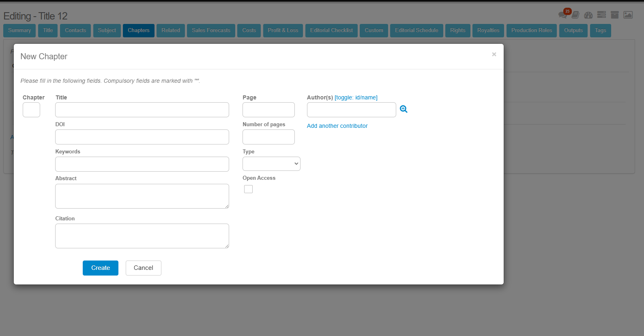Expand the Type dropdown

[x=271, y=164]
